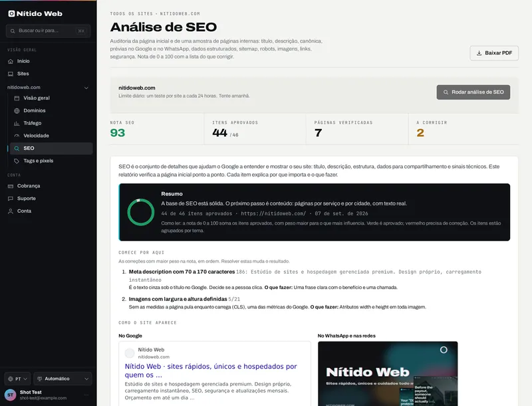The height and width of the screenshot is (406, 532).
Task: Click the search magnifier icon in sidebar
Action: [13, 31]
